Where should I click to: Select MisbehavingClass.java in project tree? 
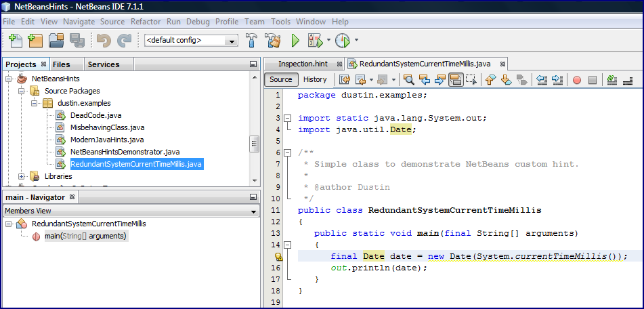[x=107, y=128]
